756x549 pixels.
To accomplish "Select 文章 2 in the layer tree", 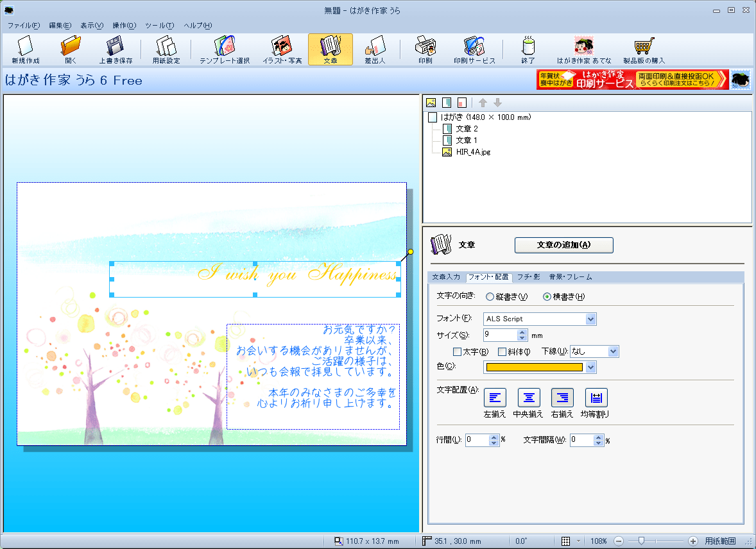I will coord(467,129).
